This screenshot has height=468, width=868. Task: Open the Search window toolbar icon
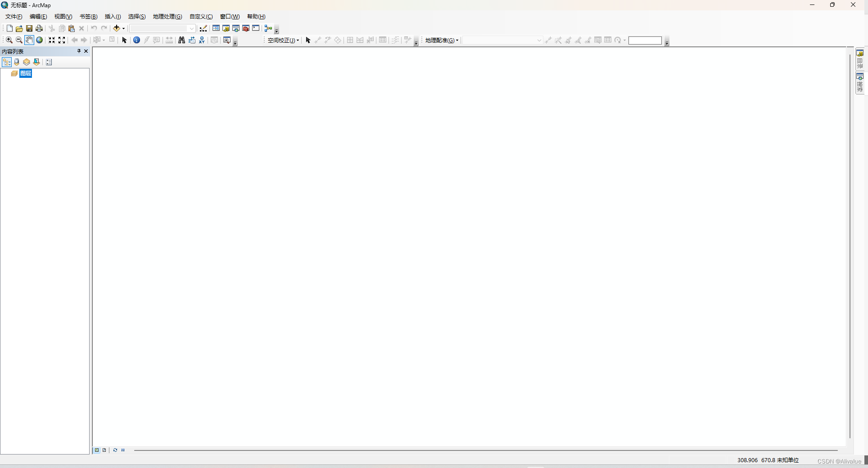236,28
